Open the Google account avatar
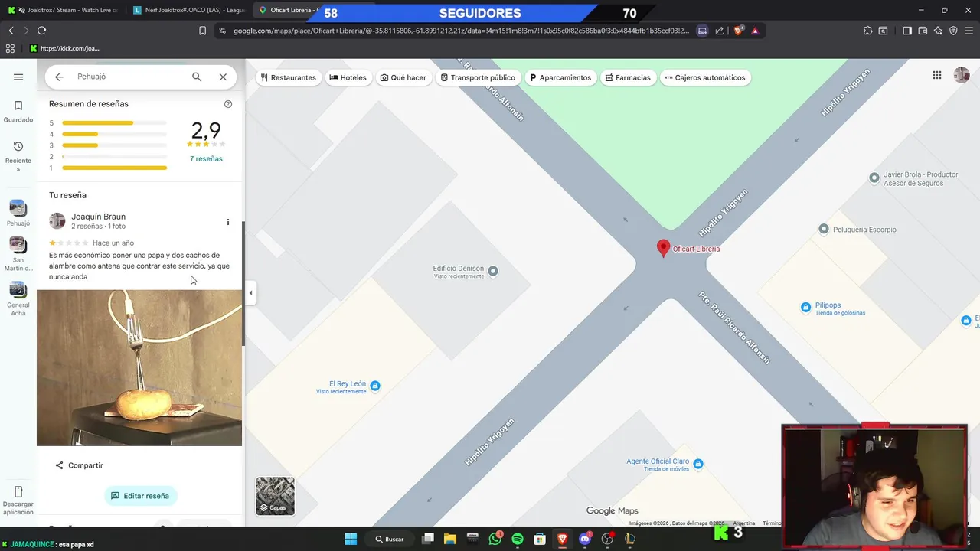The height and width of the screenshot is (551, 980). 962,75
